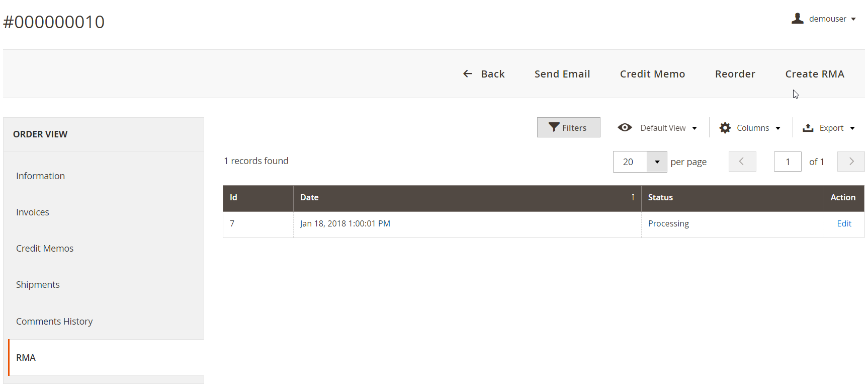Viewport: 868px width, 387px height.
Task: Click the Columns gear icon
Action: [725, 128]
